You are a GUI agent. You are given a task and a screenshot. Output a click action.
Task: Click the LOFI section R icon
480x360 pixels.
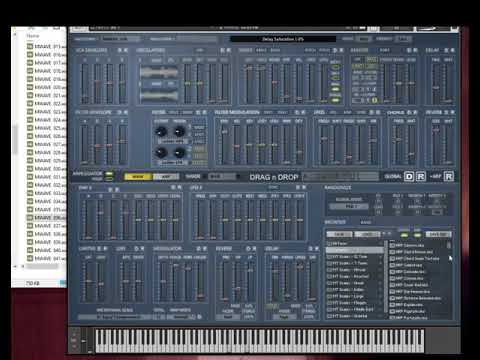coord(142,249)
